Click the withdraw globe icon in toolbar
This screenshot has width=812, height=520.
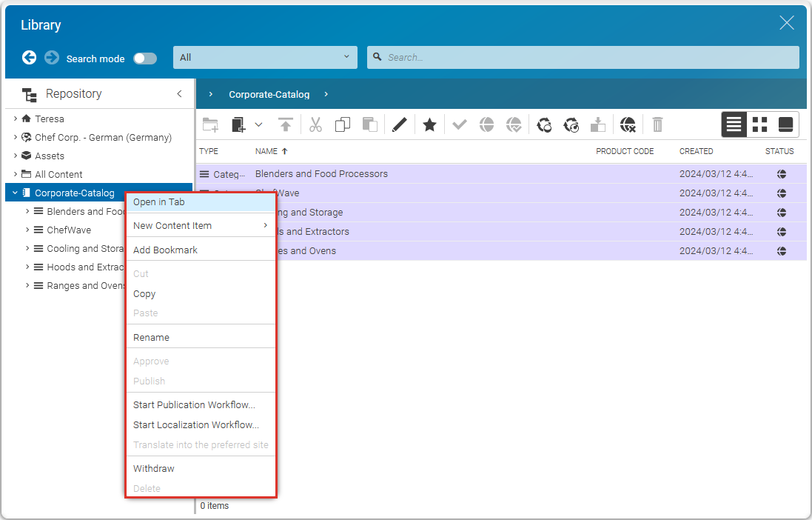coord(628,125)
